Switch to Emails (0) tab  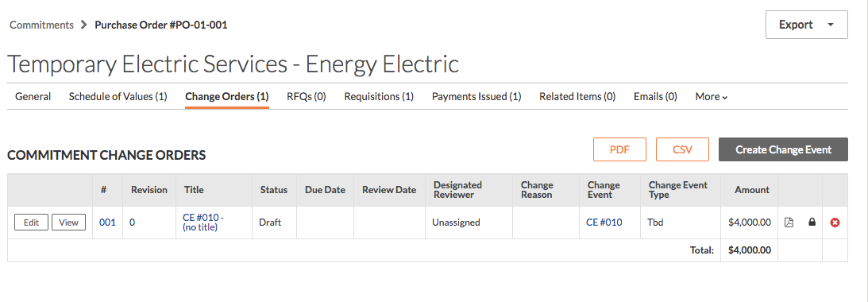(655, 96)
